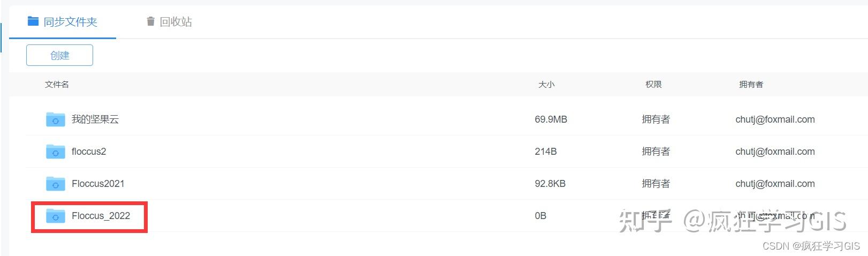Click the 我的坚果云 sync folder icon
The image size is (868, 256).
[x=56, y=119]
